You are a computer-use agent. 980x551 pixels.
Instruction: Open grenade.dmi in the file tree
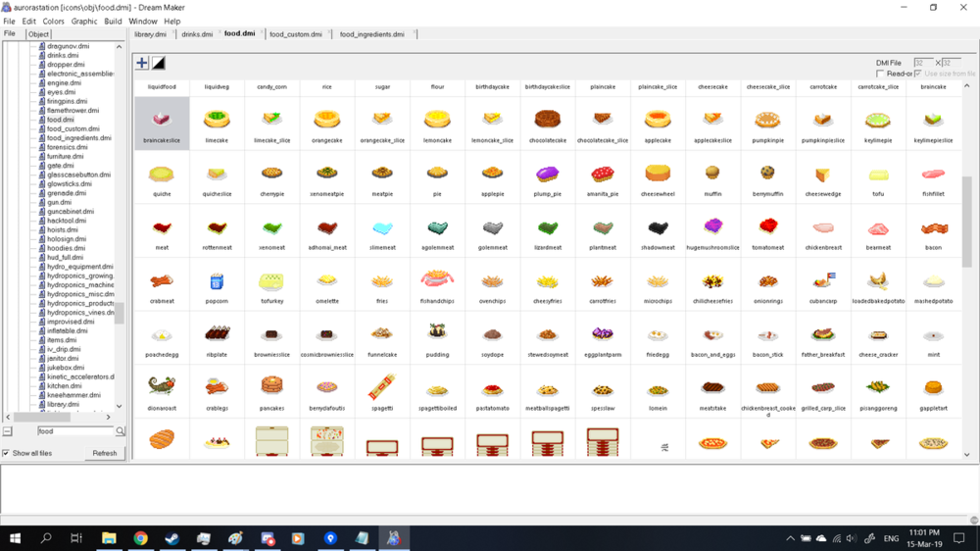[x=67, y=193]
